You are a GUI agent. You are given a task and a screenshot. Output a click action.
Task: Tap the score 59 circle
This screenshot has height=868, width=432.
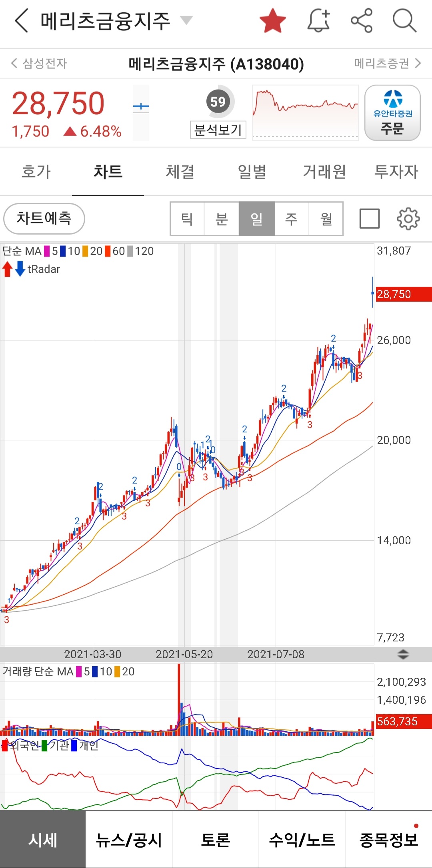[x=218, y=102]
